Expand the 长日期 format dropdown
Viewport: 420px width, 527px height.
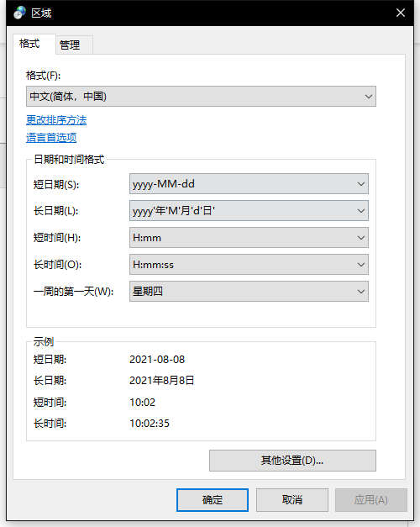click(249, 211)
